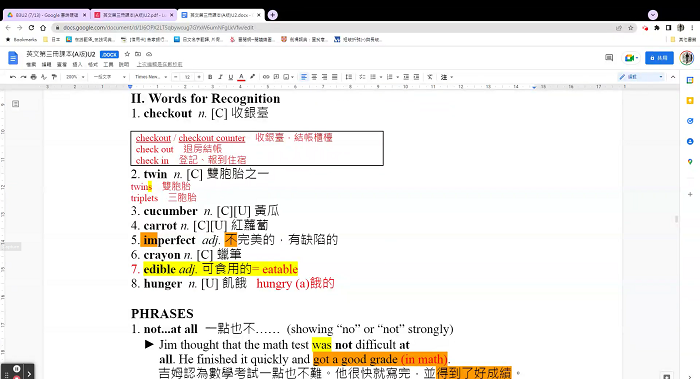Open Contacts side panel

pos(690,141)
